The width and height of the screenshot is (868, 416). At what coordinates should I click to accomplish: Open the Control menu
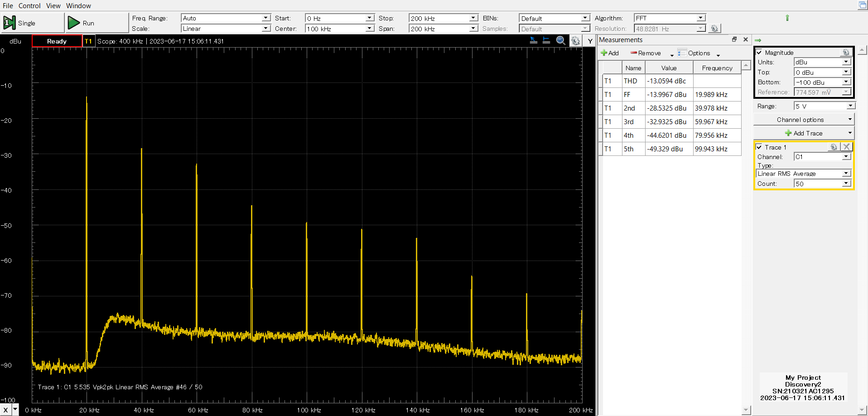(29, 5)
